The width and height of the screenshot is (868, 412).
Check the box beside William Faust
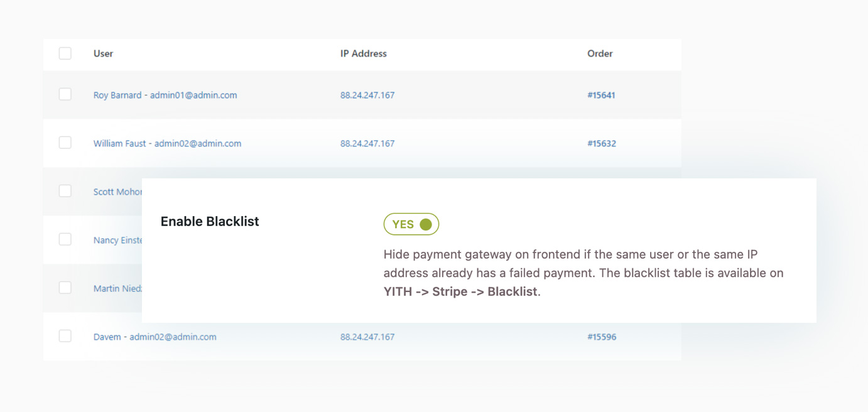(65, 143)
